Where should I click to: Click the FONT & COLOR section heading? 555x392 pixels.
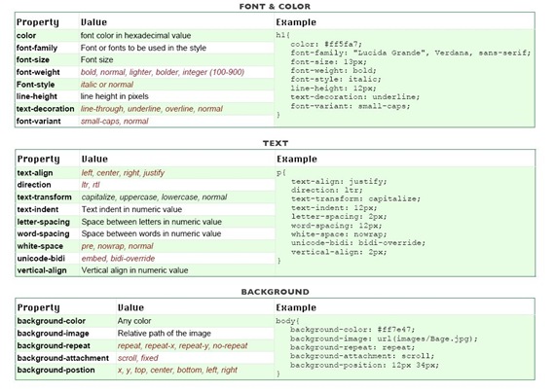275,7
